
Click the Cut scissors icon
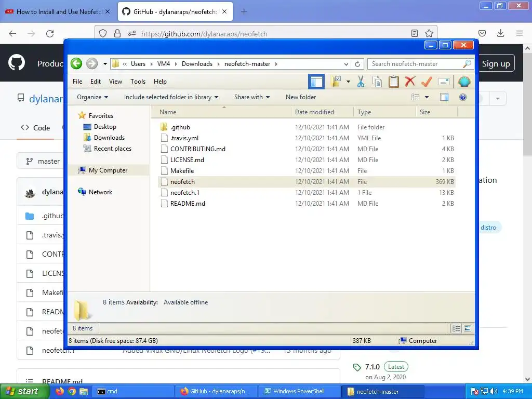click(361, 82)
